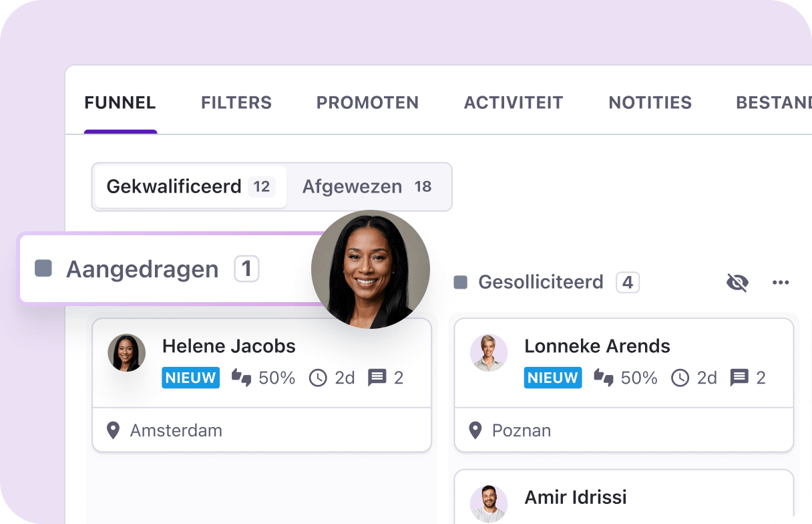Click the large circular candidate profile photo

(370, 269)
